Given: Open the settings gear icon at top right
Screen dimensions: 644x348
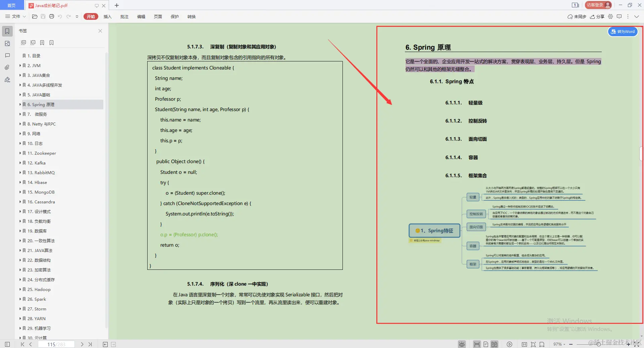Looking at the screenshot, I should (x=610, y=16).
